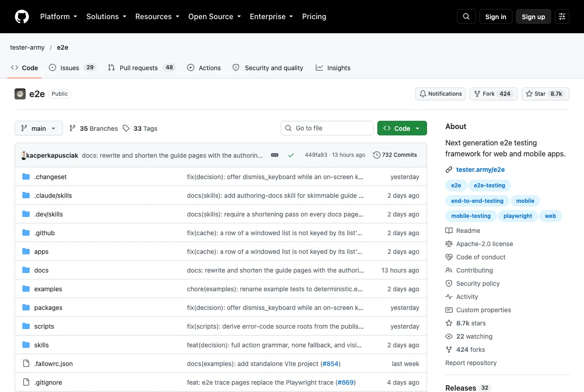This screenshot has width=584, height=392.
Task: Open the Security and quality tab
Action: [x=268, y=68]
